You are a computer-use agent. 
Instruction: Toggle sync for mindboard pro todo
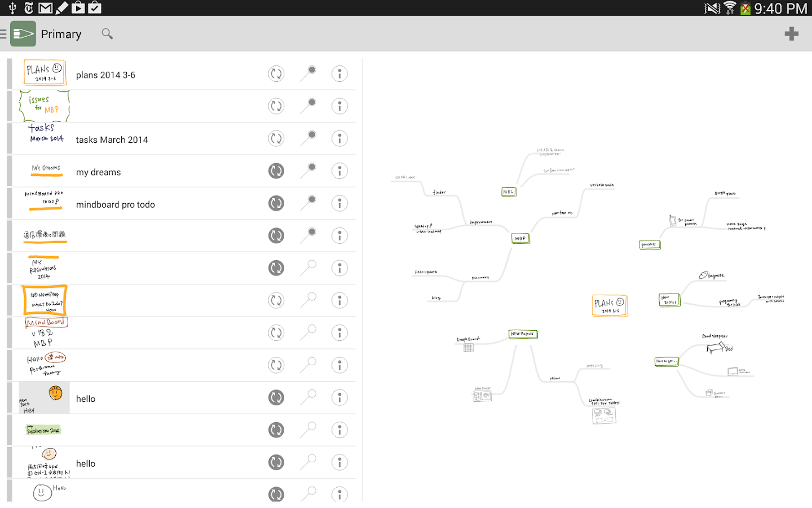pos(276,204)
